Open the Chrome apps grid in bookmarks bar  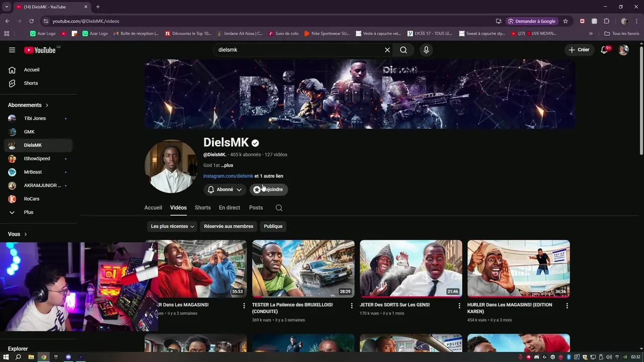7,33
